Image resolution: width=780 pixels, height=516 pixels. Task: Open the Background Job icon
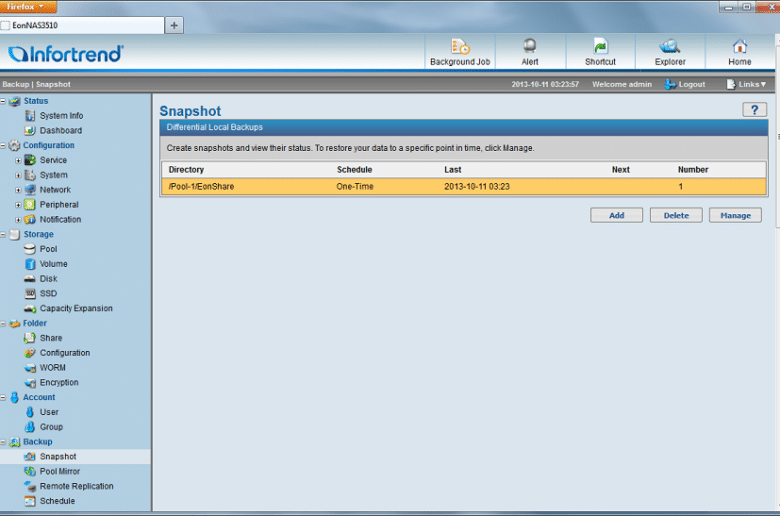(x=460, y=47)
